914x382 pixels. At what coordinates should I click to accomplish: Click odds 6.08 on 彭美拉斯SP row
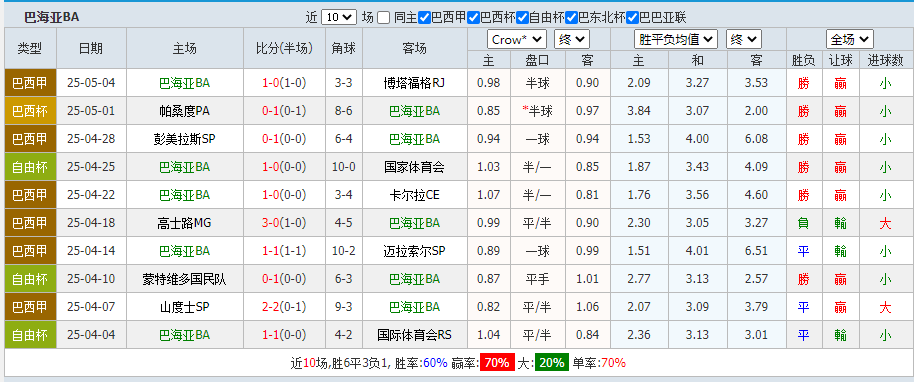point(757,139)
